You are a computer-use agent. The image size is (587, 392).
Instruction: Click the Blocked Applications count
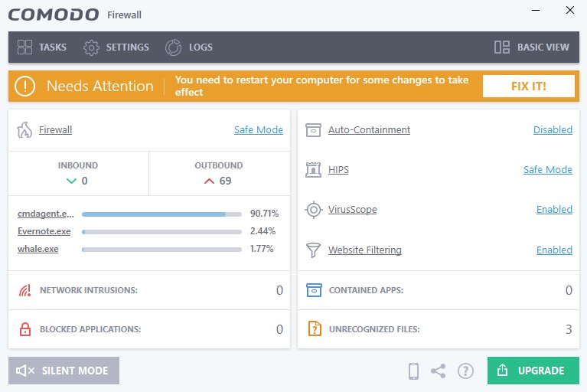click(279, 329)
